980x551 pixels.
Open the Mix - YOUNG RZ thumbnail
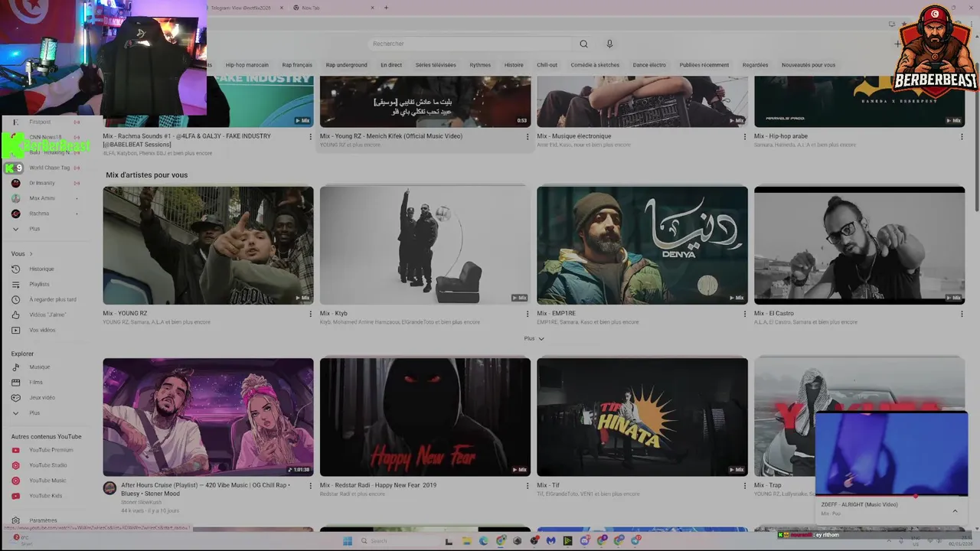[x=208, y=245]
